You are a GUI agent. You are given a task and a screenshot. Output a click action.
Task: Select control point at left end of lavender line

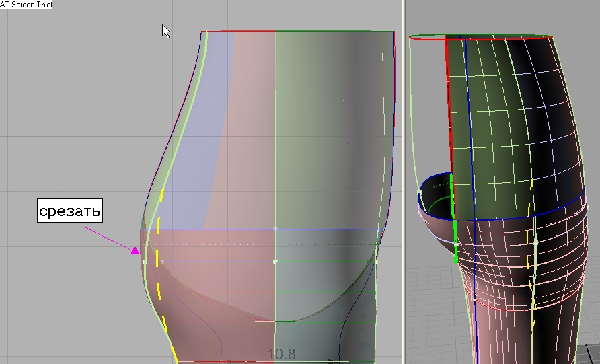(x=145, y=262)
